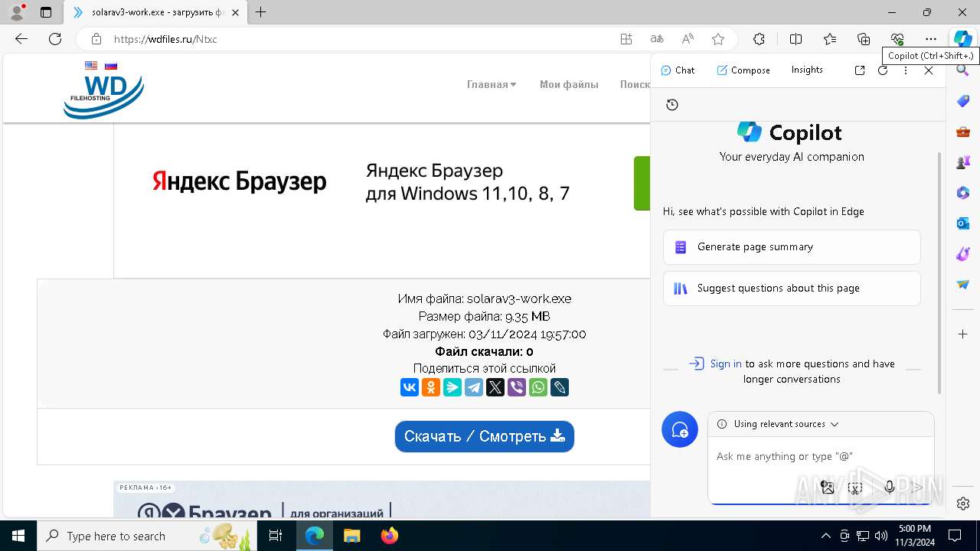Open Edge Collections icon
The height and width of the screenshot is (551, 980).
tap(864, 39)
